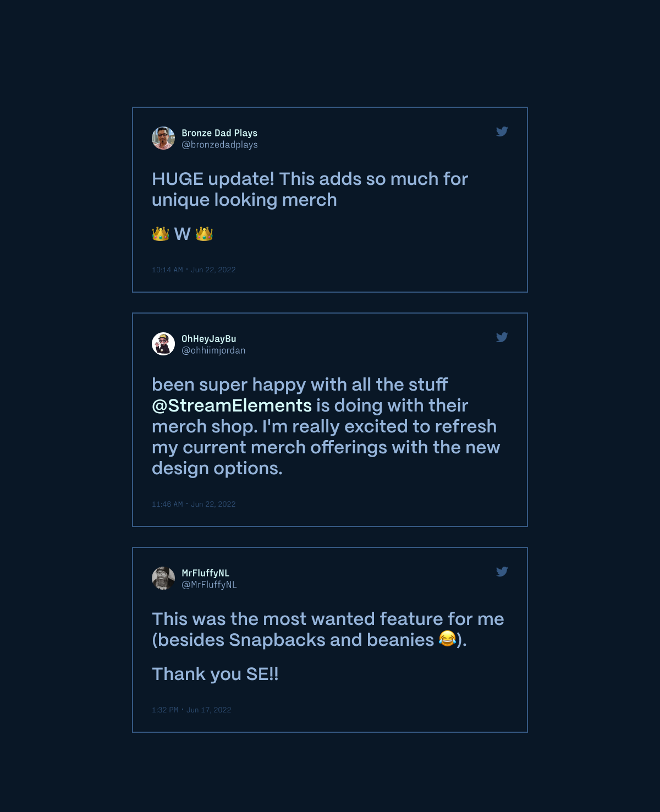The image size is (660, 812).
Task: Click Twitter bird icon on Bronze Dad Plays tweet
Action: 502,131
